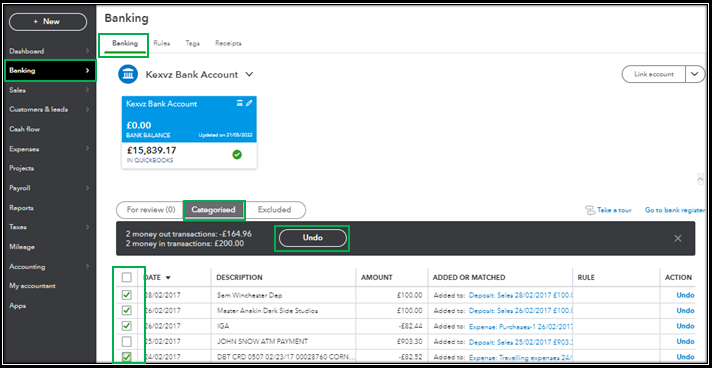
Task: Open the Kexvz Bank Account dropdown
Action: 249,75
